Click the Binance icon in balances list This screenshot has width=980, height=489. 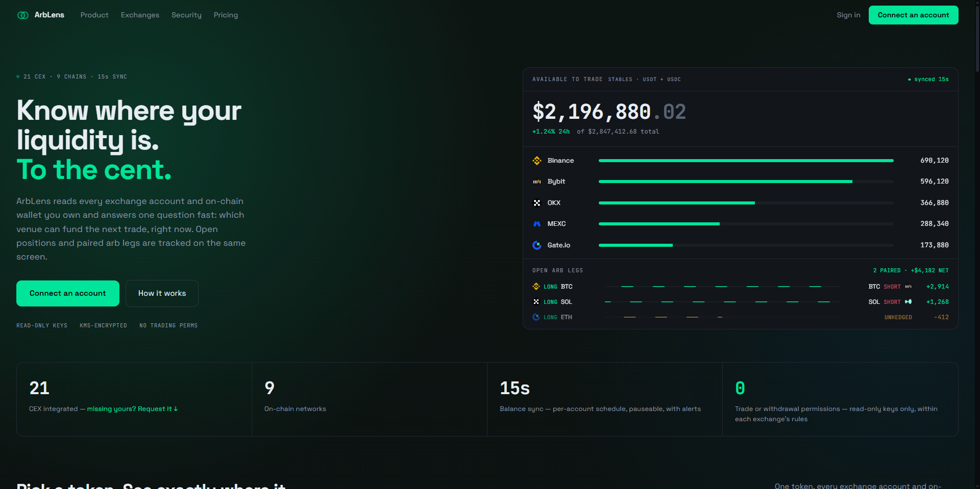[537, 161]
